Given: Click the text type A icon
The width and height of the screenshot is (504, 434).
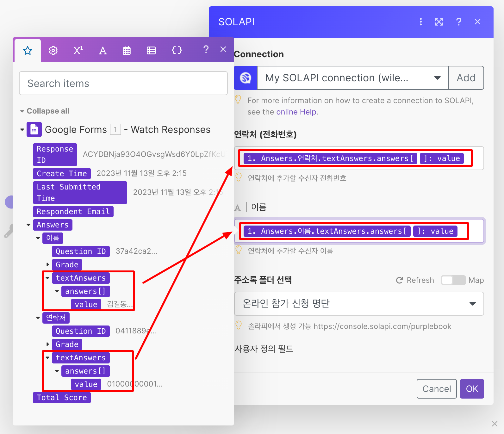Looking at the screenshot, I should click(238, 208).
